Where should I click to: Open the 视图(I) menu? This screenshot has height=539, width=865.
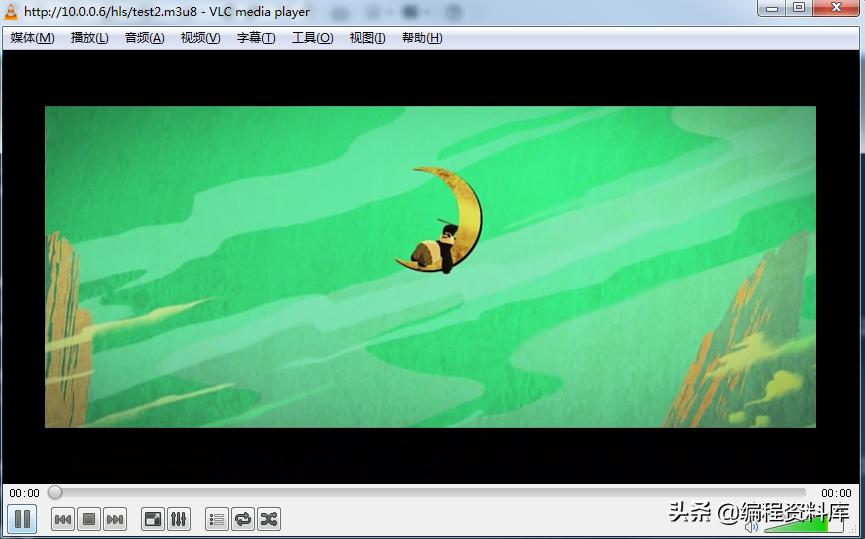coord(367,38)
